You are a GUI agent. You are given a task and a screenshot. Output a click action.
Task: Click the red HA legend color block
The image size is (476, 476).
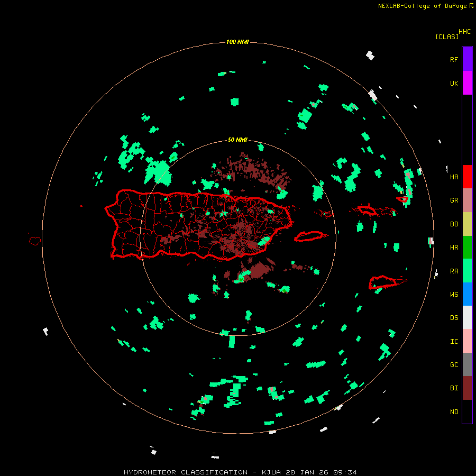click(x=467, y=177)
